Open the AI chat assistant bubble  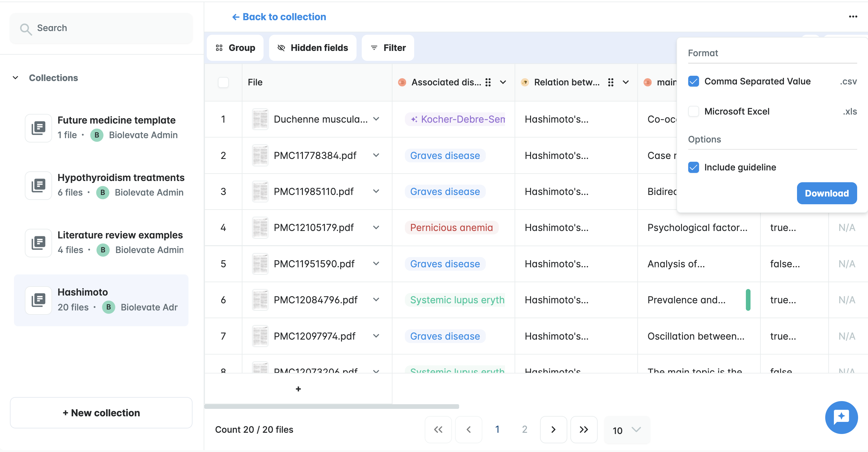(841, 417)
